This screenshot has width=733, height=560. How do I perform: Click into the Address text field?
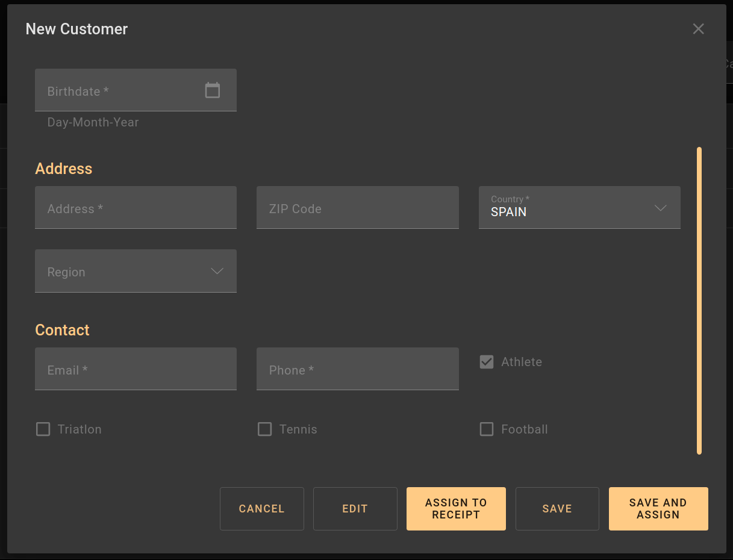[136, 208]
